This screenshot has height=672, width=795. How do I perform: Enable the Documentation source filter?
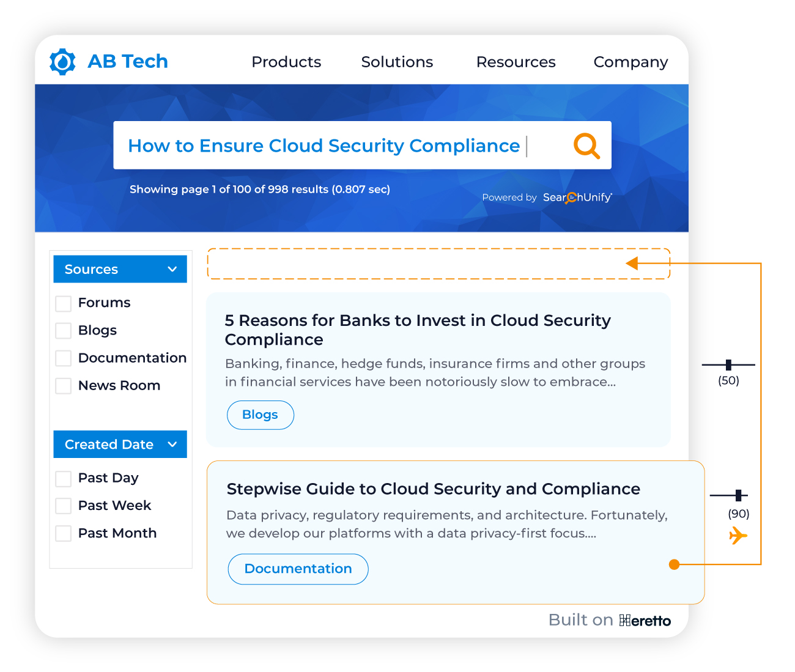pyautogui.click(x=64, y=358)
